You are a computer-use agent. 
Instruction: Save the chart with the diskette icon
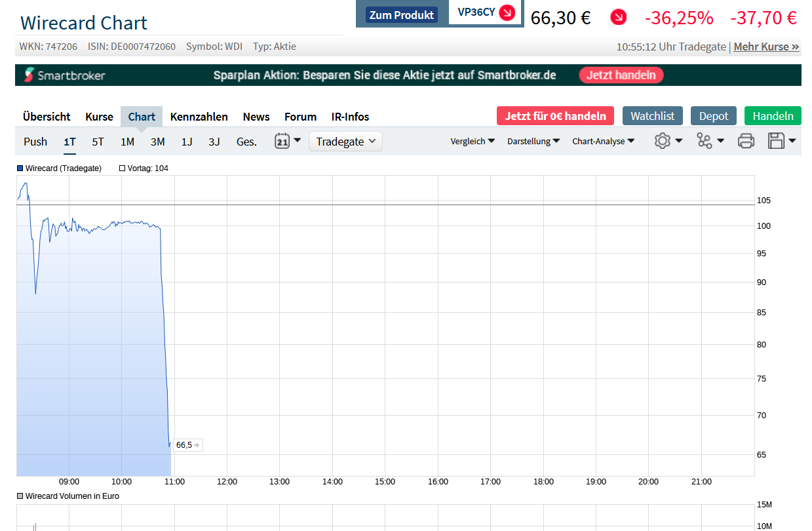click(x=777, y=140)
